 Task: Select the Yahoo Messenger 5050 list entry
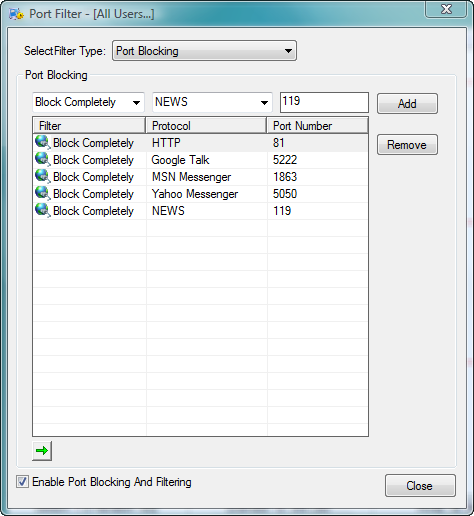[200, 194]
